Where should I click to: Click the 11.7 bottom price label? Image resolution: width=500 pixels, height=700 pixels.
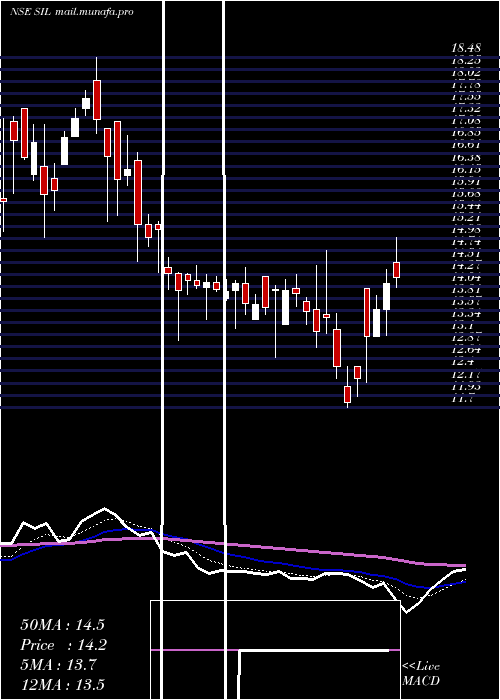[462, 399]
